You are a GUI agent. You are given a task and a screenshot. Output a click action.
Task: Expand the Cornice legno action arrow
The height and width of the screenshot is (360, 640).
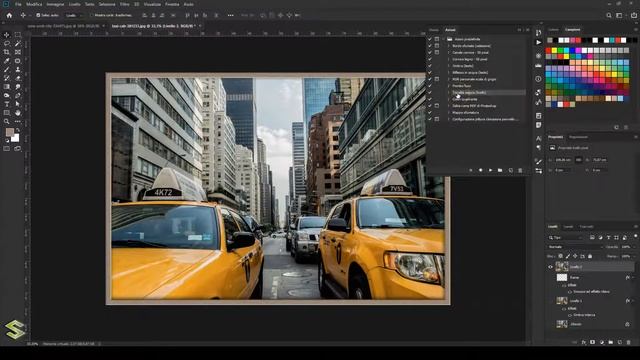click(x=449, y=59)
